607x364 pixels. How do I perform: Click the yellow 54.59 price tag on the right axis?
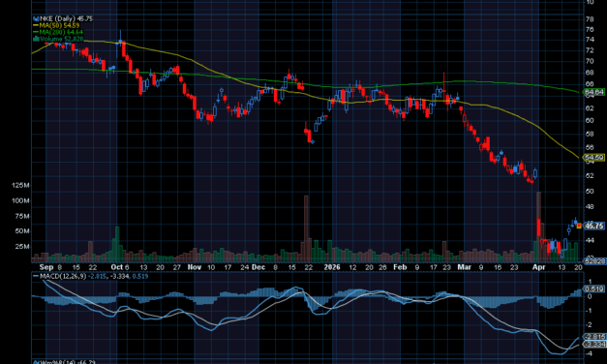pos(594,158)
